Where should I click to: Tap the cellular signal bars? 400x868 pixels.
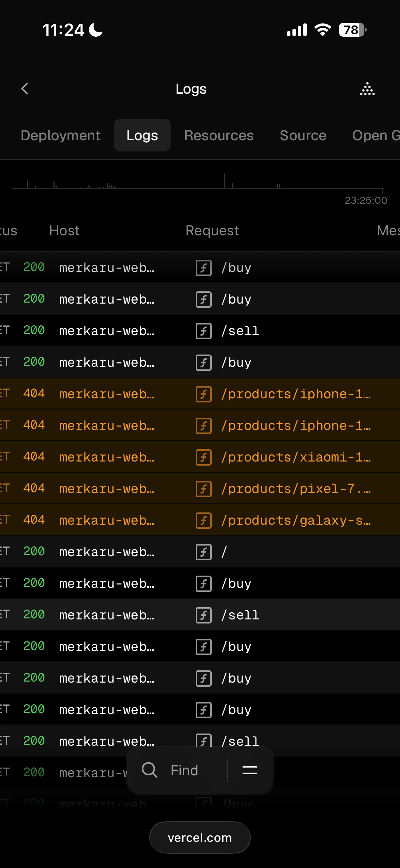pos(297,30)
